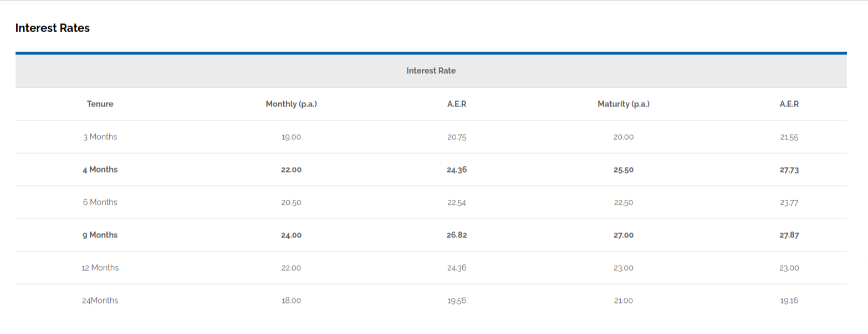The width and height of the screenshot is (868, 334).
Task: Click the 22.00 monthly rate in 12 Months row
Action: coord(292,268)
